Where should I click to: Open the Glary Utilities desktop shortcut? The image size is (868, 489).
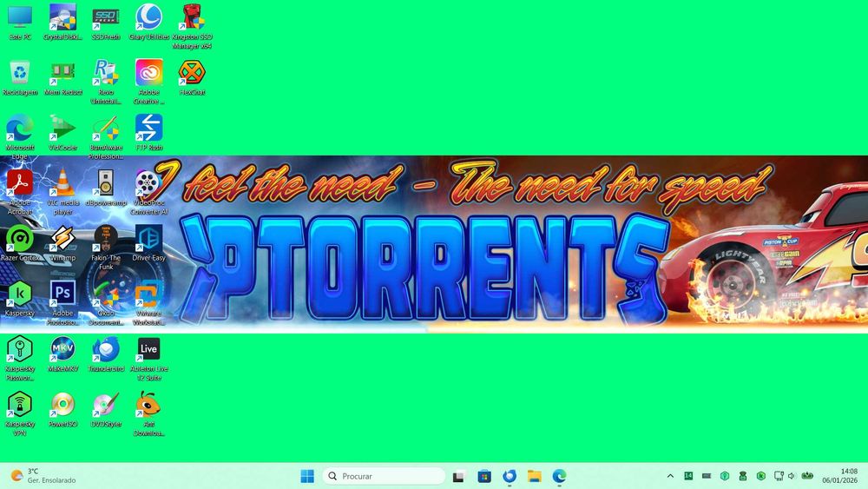(x=149, y=23)
